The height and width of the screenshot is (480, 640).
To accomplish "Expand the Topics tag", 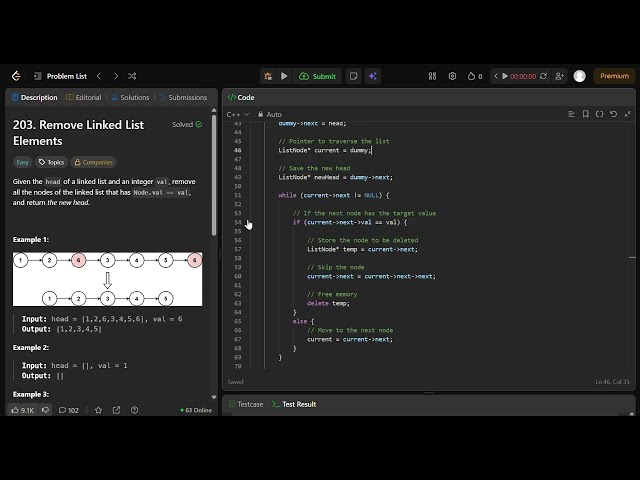I will coord(51,162).
